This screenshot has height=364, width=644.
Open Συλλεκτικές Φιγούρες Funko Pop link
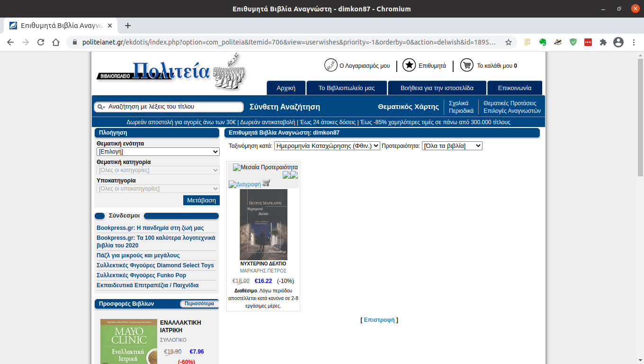142,275
